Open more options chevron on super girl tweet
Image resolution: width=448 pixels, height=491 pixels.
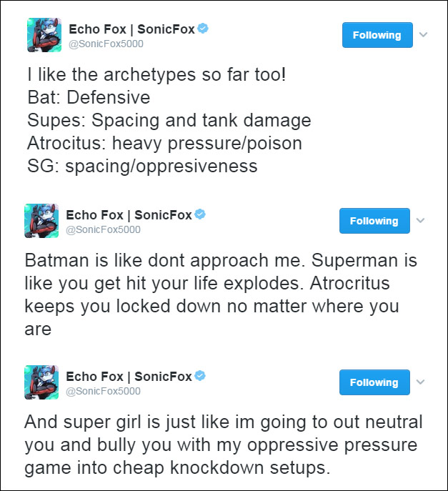point(420,382)
